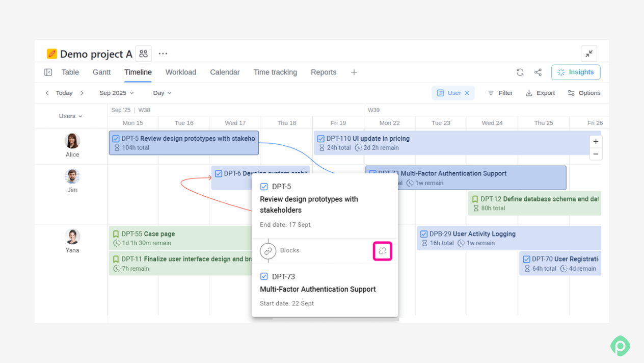Click the Mon 22 day header
644x363 pixels.
(389, 123)
